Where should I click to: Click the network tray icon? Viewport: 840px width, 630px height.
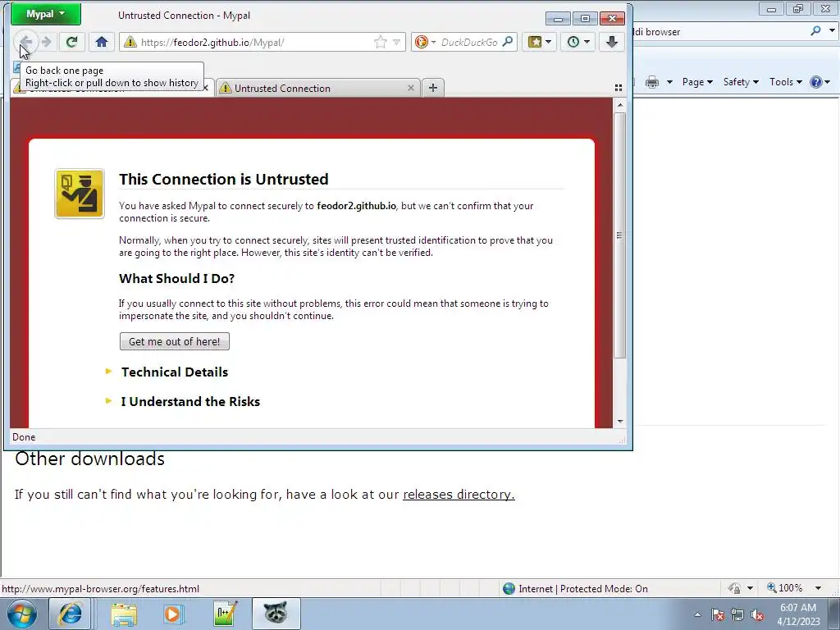(x=737, y=615)
